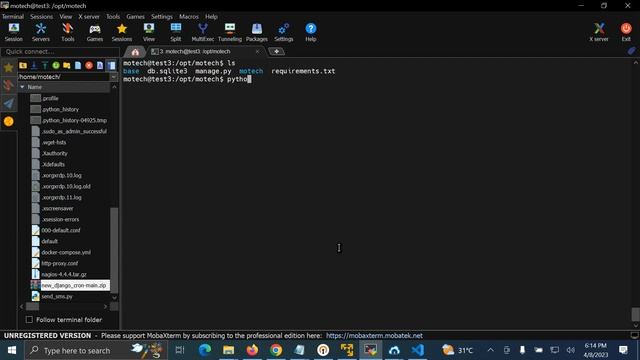Screen dimensions: 640x360
Task: Open the Servers toolbar button
Action: [41, 32]
